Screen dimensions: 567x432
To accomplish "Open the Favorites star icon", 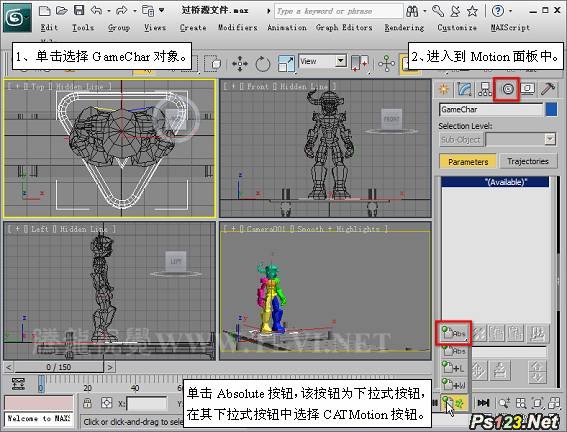I will click(472, 11).
